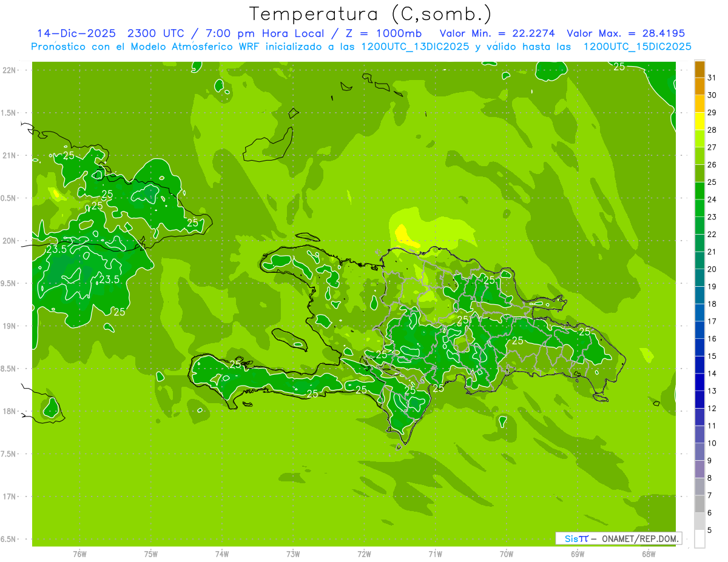Click the "71W" longitude axis label
Viewport: 728px width, 562px height.
pyautogui.click(x=435, y=554)
